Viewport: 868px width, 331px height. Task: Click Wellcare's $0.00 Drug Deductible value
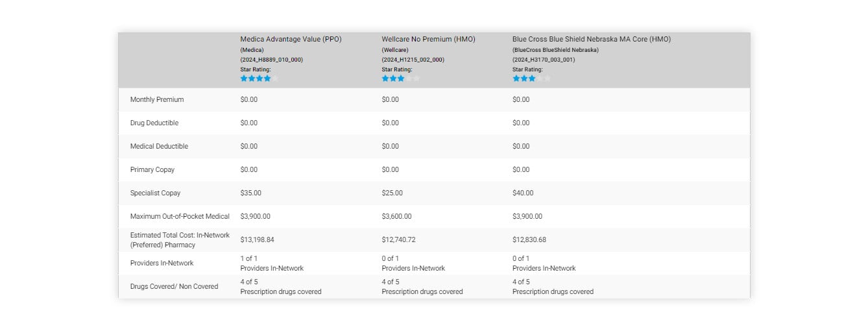click(x=391, y=123)
